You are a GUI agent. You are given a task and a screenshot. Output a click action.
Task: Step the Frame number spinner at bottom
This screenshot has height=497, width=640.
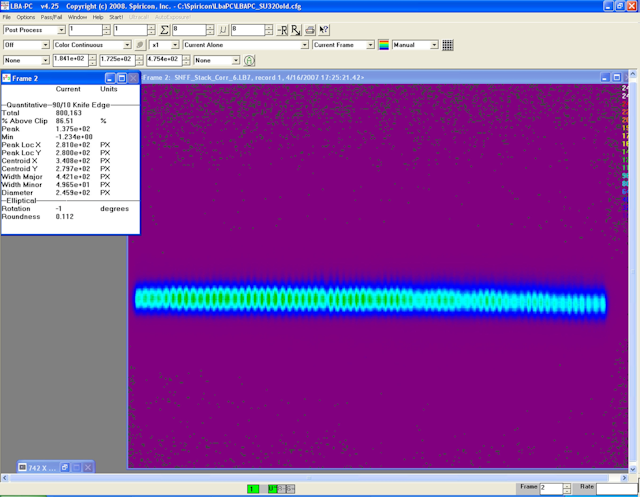click(x=567, y=488)
